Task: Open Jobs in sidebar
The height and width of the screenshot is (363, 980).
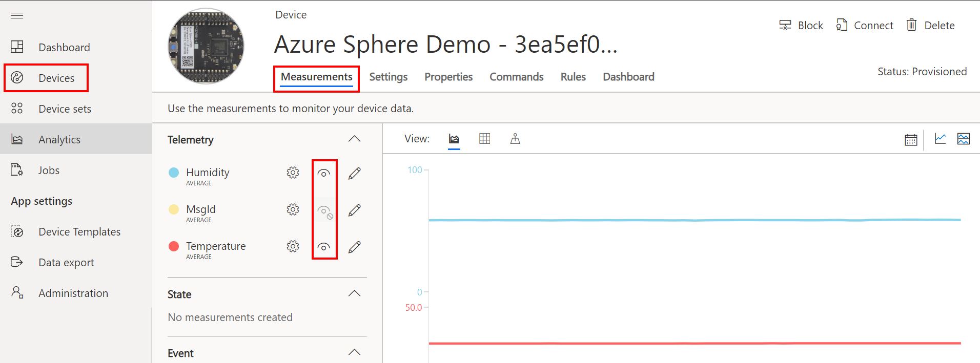Action: click(x=49, y=170)
